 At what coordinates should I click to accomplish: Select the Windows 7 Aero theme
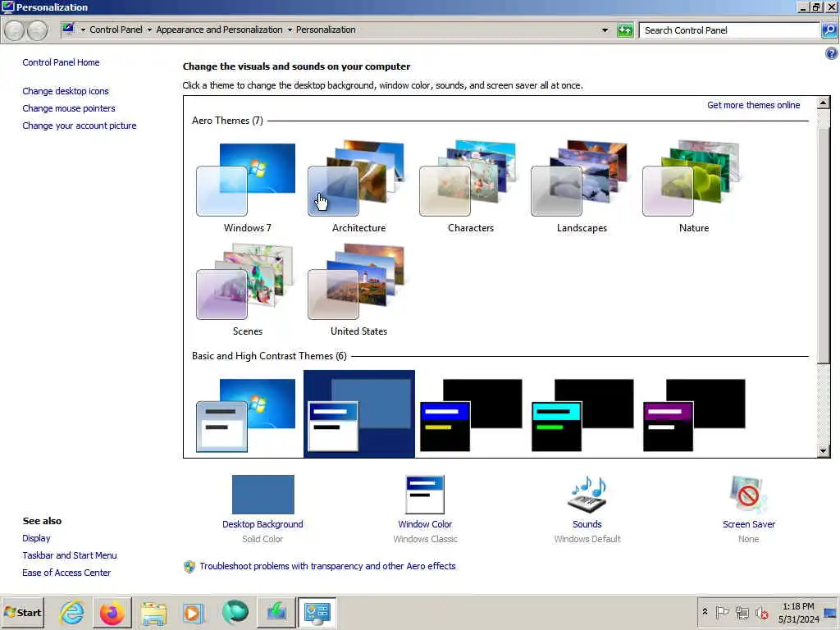click(x=247, y=187)
